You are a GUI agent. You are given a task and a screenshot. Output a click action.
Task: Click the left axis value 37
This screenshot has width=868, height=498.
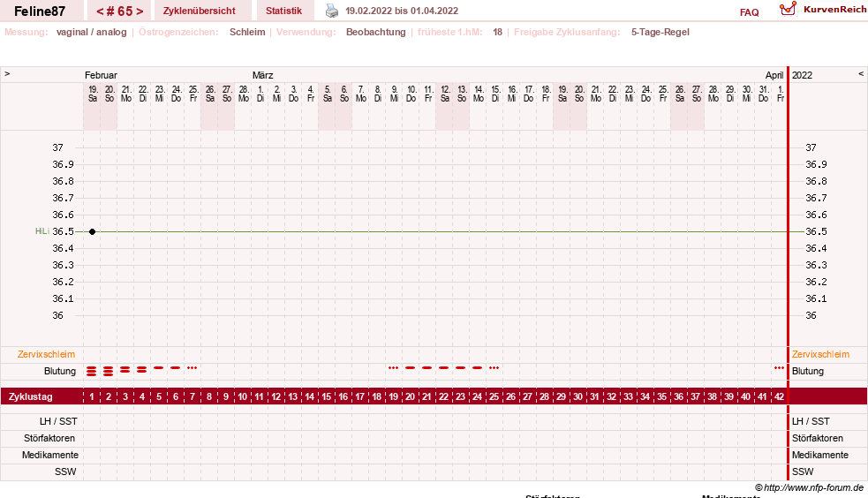point(57,147)
